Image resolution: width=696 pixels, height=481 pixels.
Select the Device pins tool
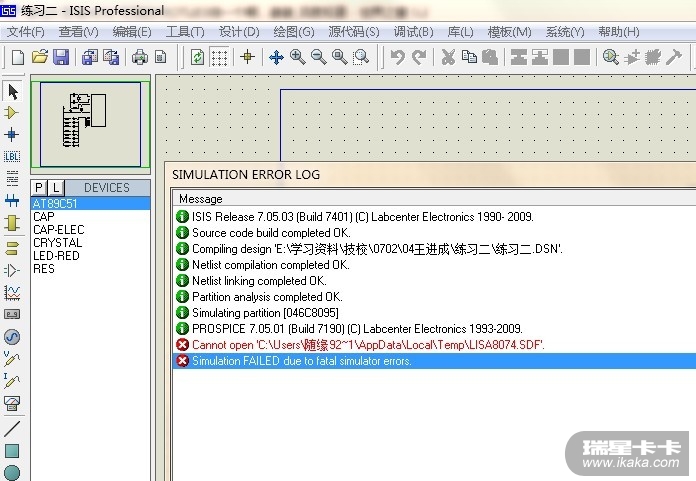(x=12, y=270)
